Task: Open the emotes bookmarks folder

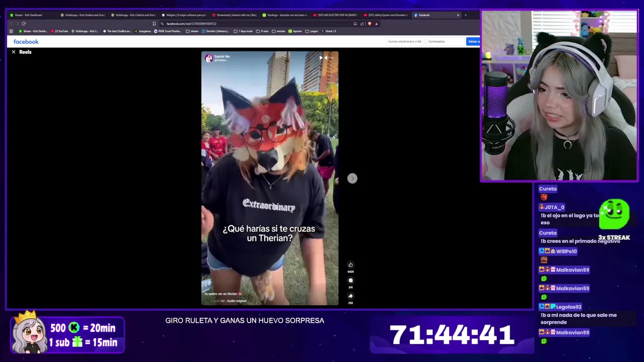Action: pyautogui.click(x=279, y=31)
